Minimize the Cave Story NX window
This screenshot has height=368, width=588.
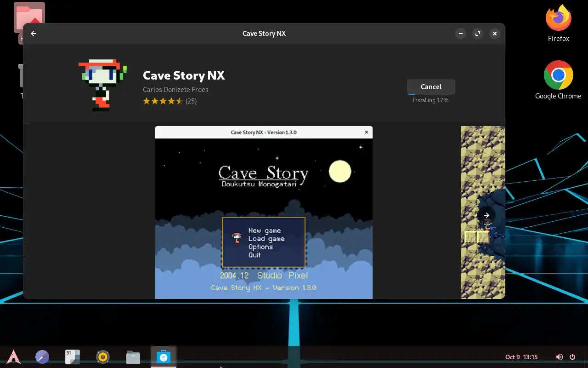coord(461,34)
